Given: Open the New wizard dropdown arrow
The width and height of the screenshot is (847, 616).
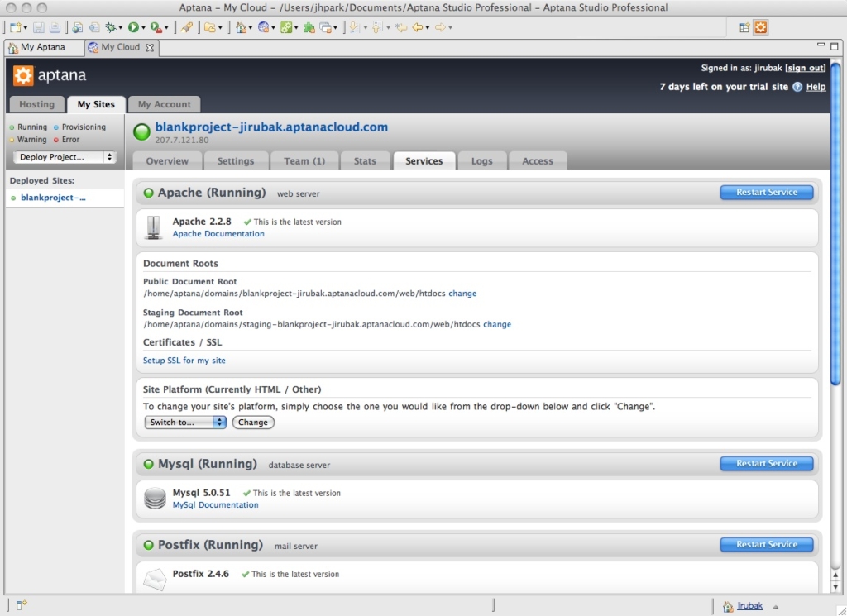Looking at the screenshot, I should (26, 28).
